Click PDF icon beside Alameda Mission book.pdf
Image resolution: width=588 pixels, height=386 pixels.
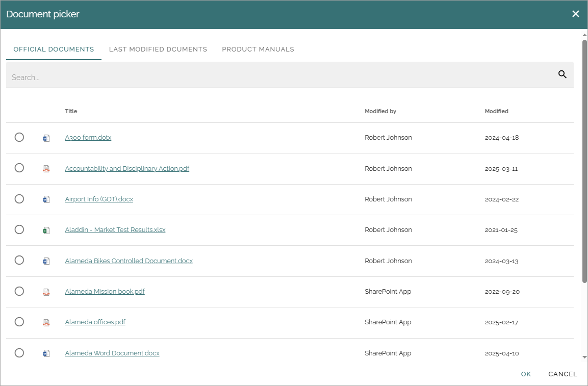click(x=46, y=292)
